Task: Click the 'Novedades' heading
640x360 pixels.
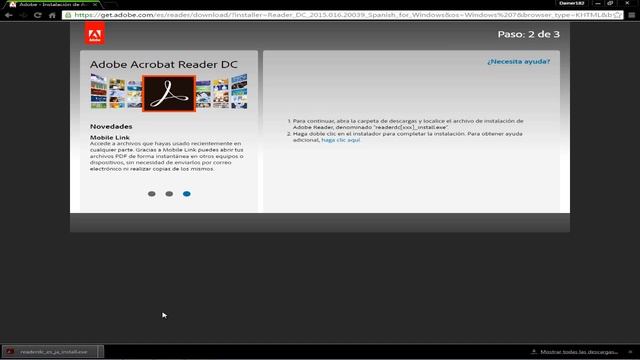Action: click(111, 127)
